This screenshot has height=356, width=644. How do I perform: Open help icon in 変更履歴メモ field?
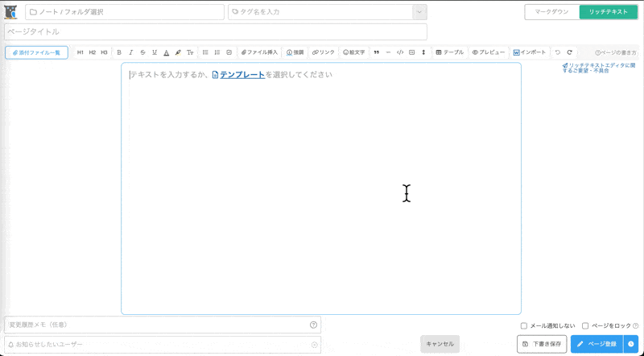pyautogui.click(x=313, y=325)
